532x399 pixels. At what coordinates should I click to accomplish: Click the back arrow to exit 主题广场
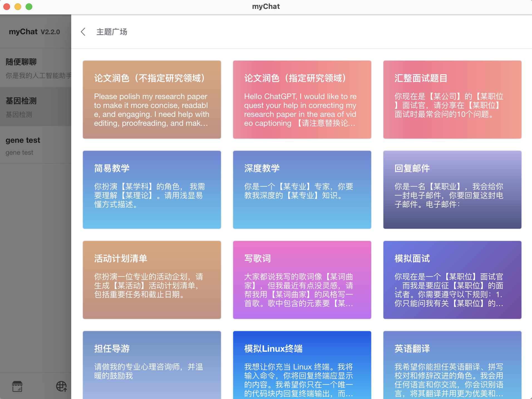[83, 32]
